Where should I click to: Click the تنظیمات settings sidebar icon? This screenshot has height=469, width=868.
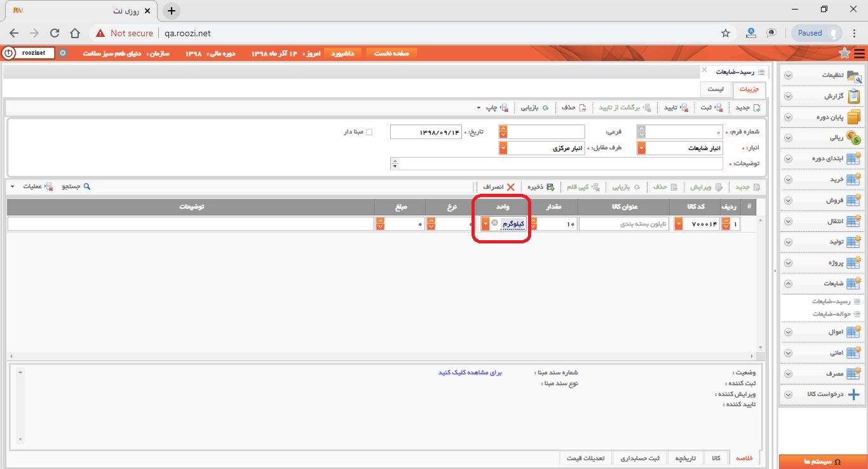854,75
